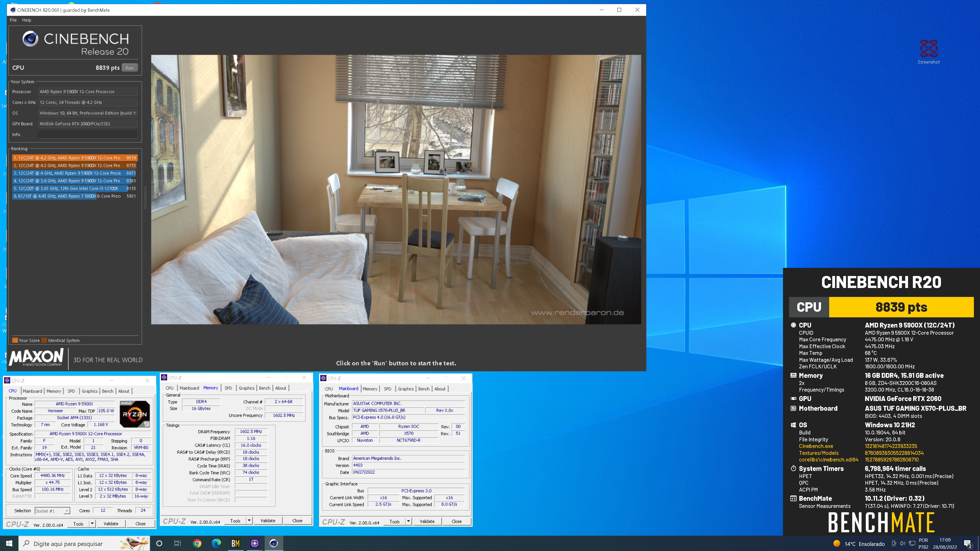This screenshot has height=551, width=980.
Task: Open the notification center icon
Action: click(x=968, y=544)
